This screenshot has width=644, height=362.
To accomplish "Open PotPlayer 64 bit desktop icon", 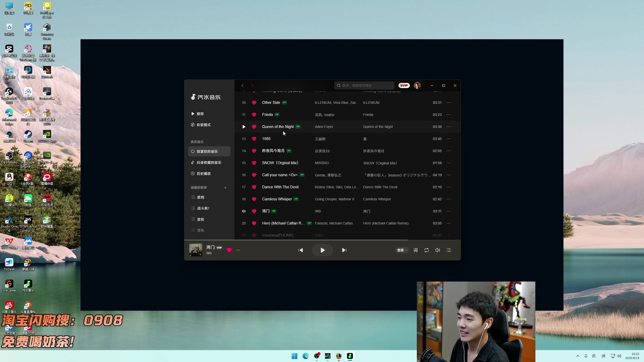I will coord(47,10).
